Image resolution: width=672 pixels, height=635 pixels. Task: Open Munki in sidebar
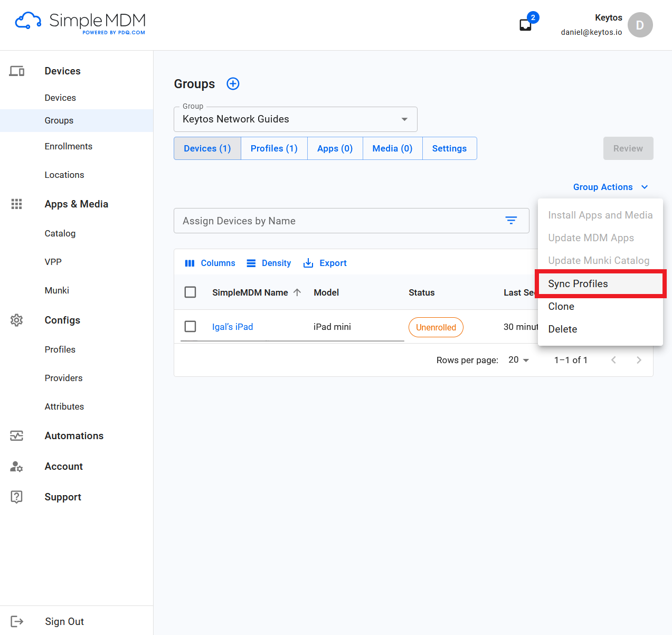click(x=57, y=290)
